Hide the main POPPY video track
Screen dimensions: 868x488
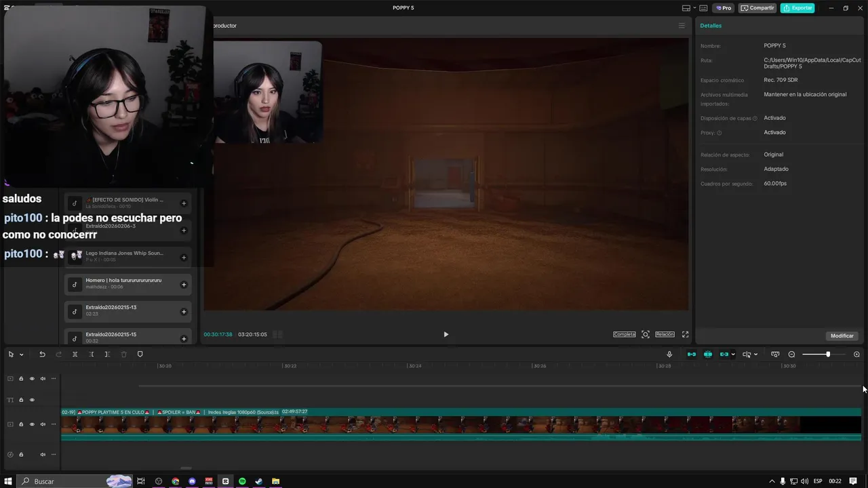pos(32,424)
